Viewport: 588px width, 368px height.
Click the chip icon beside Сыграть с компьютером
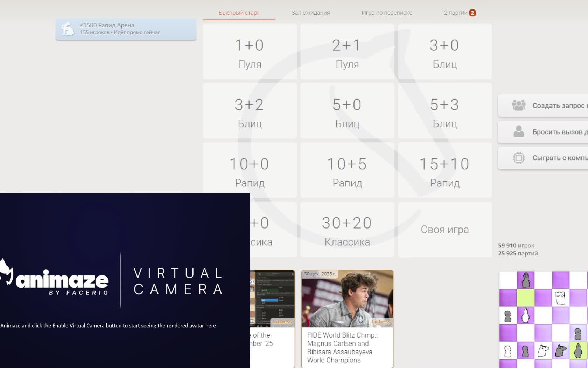click(x=518, y=158)
